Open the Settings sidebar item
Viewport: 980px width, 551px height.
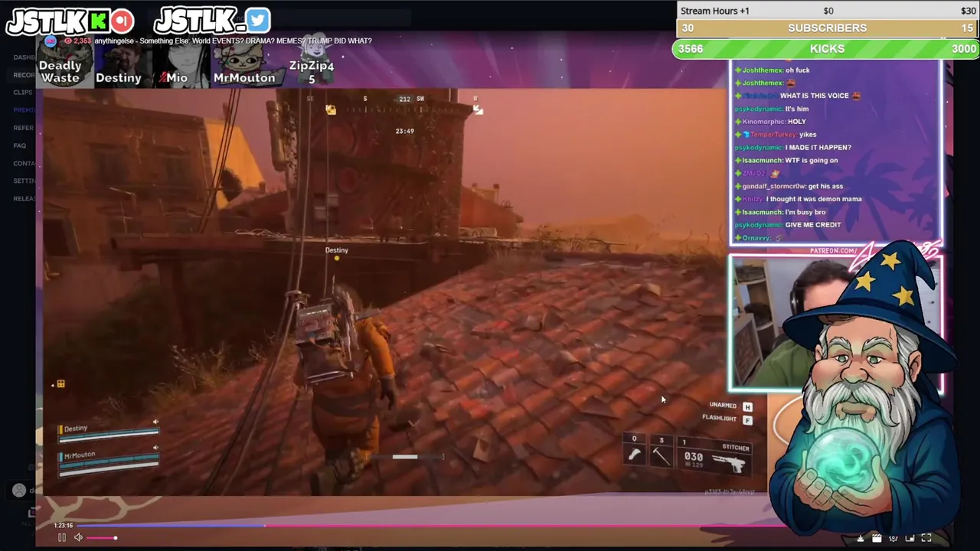(24, 181)
